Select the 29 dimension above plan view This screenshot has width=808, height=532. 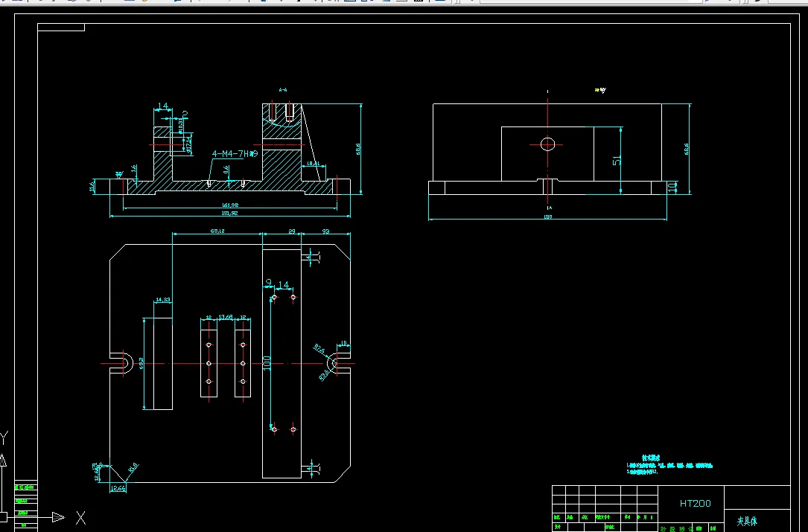pos(292,231)
